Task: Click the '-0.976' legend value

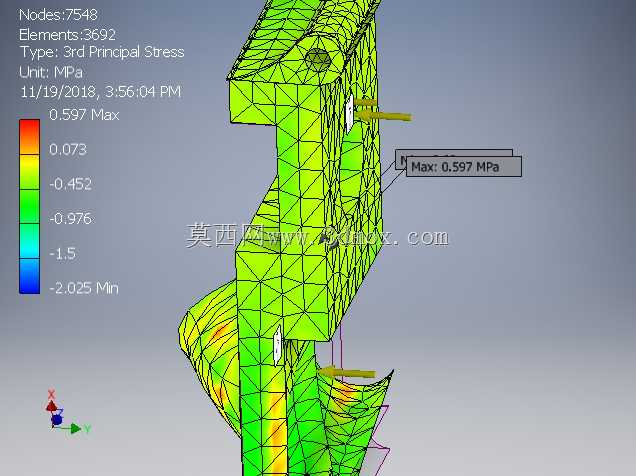Action: coord(71,219)
